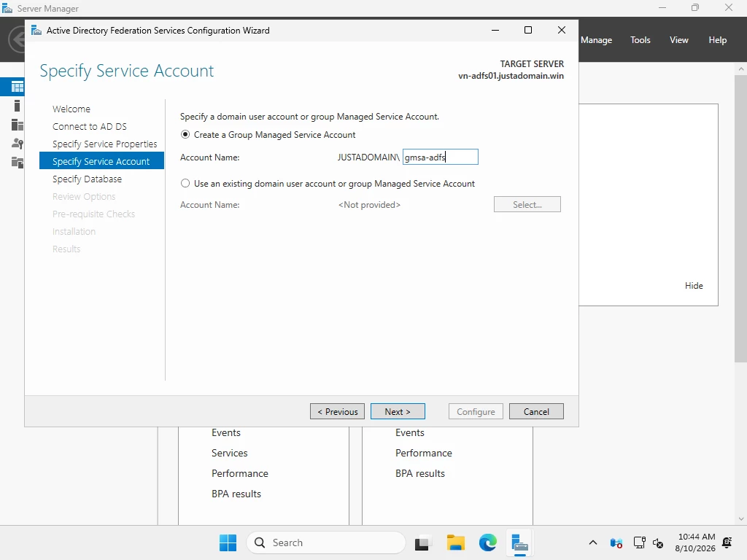
Task: Click the taskbar Search box
Action: pyautogui.click(x=326, y=542)
